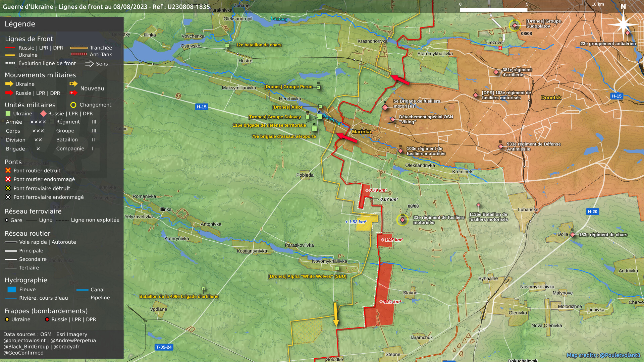Click the 10 km scale bar
The image size is (644, 362).
pyautogui.click(x=527, y=10)
